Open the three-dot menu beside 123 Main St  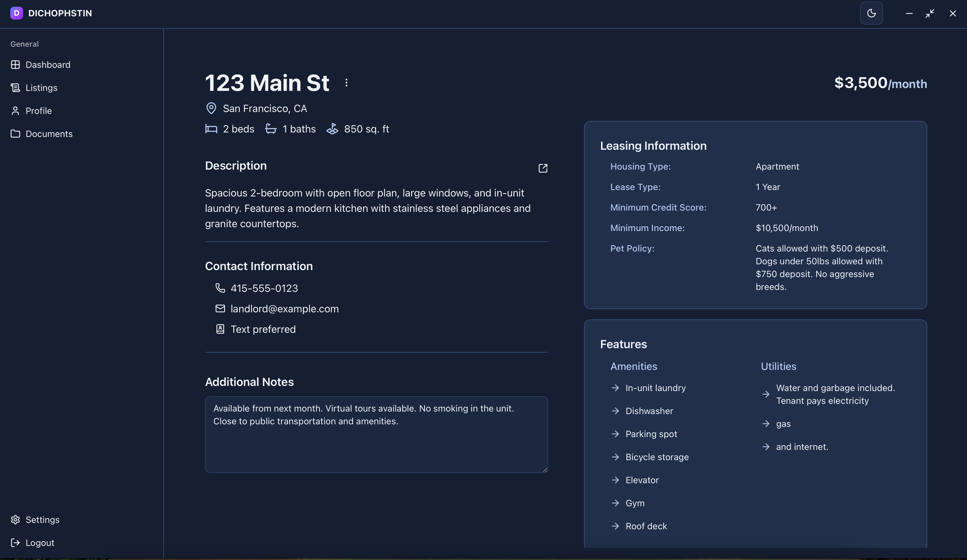coord(346,83)
